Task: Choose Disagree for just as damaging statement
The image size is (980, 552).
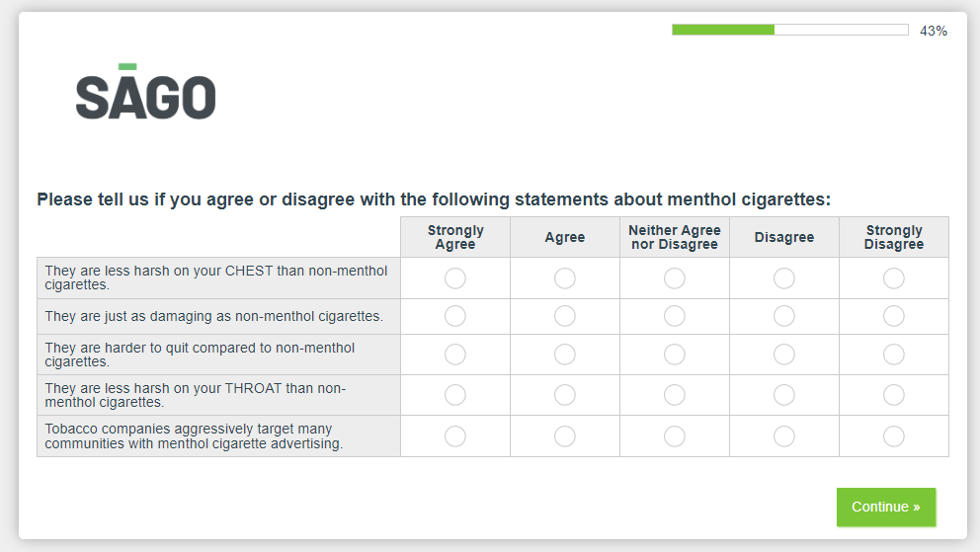Action: click(x=784, y=316)
